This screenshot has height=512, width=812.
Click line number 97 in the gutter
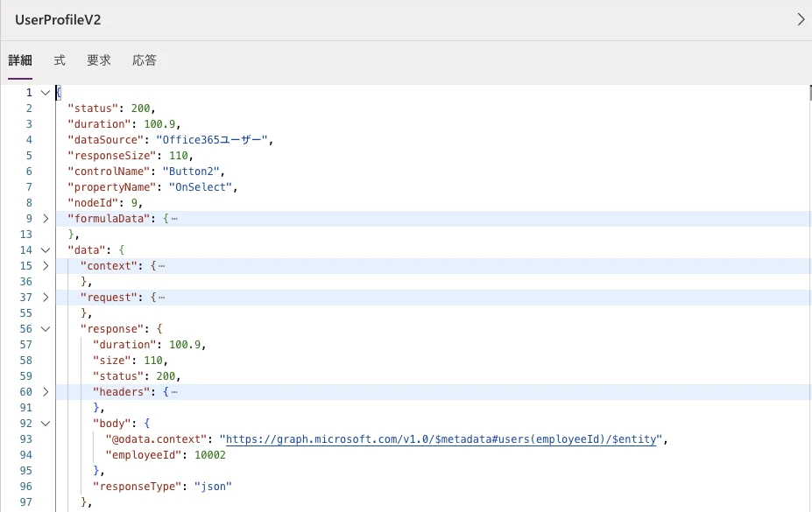26,502
